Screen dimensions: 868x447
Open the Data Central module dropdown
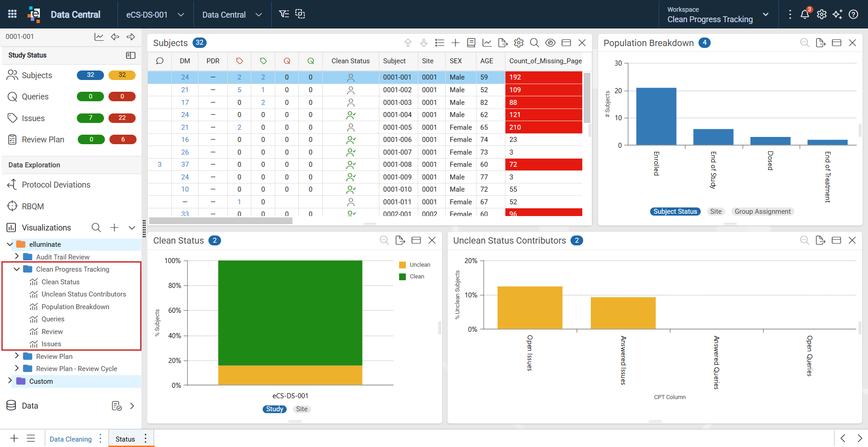[x=232, y=14]
